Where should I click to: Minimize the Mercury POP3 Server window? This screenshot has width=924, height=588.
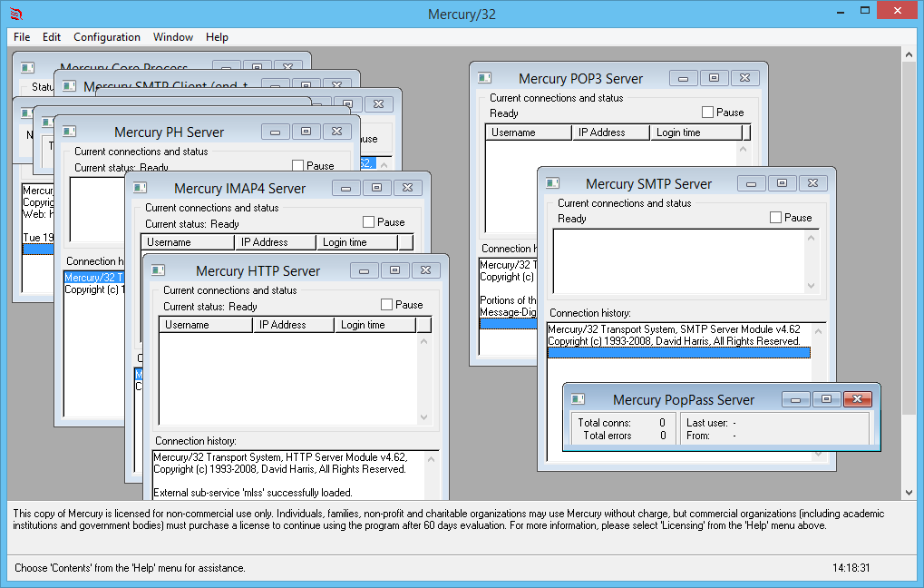(684, 78)
